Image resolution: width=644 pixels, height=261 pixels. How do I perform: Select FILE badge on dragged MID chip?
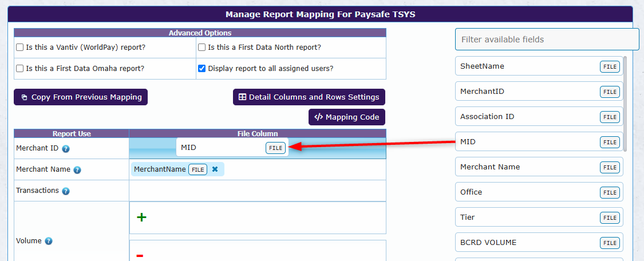pyautogui.click(x=275, y=148)
